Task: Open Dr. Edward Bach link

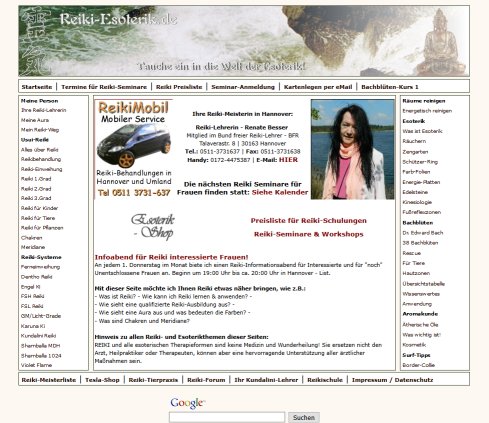Action: [x=423, y=233]
